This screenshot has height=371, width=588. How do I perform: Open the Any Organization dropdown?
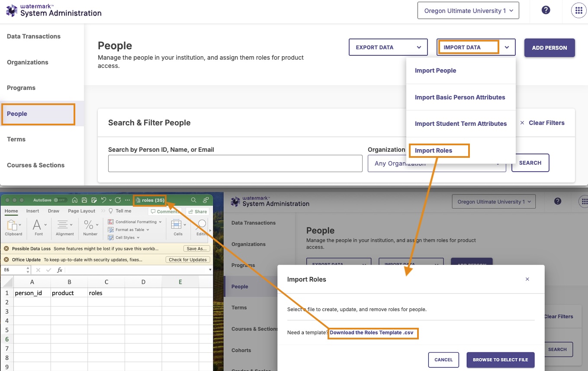[x=437, y=163]
